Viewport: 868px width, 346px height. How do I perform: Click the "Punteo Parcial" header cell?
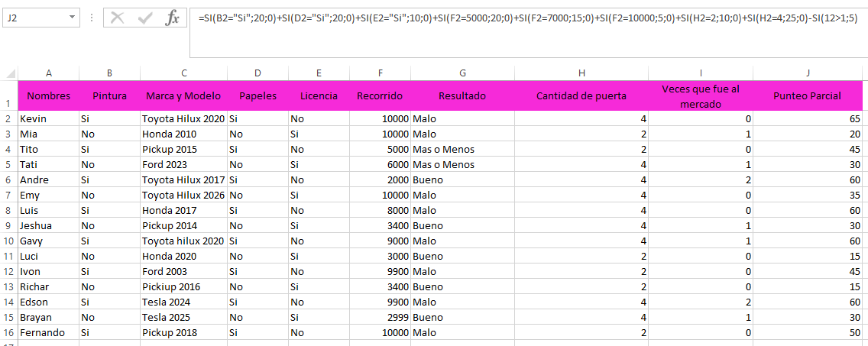click(808, 96)
